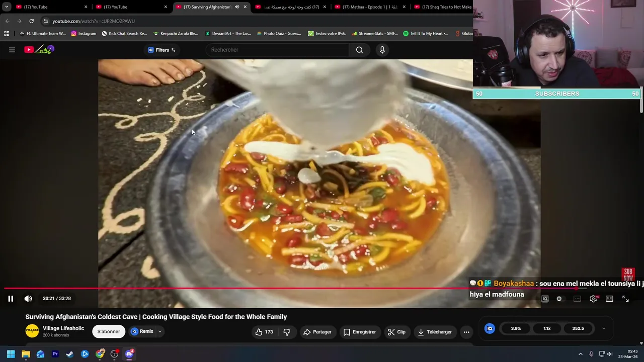This screenshot has height=362, width=644.
Task: Open Testez votre IPv6 bookmark
Action: click(327, 34)
